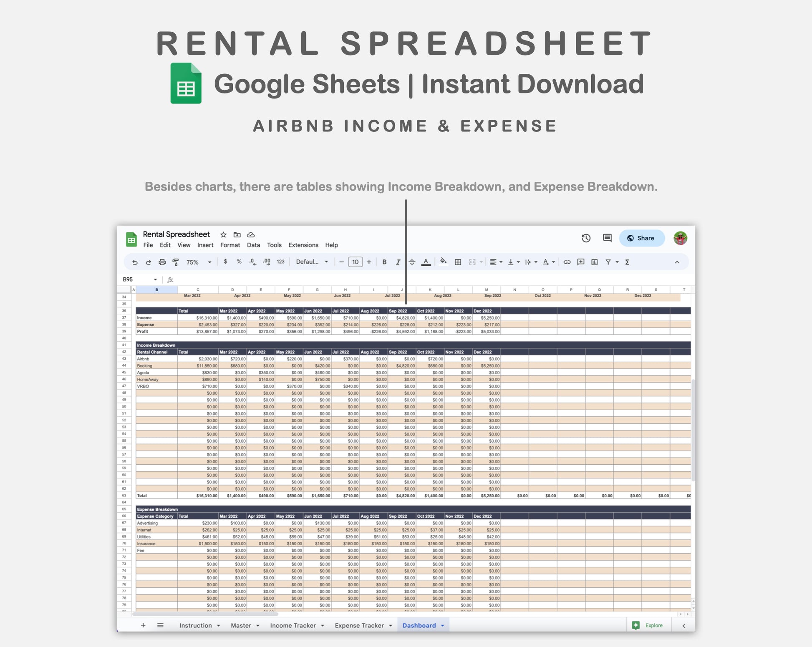Star the Rental Spreadsheet document
812x647 pixels.
click(x=223, y=235)
